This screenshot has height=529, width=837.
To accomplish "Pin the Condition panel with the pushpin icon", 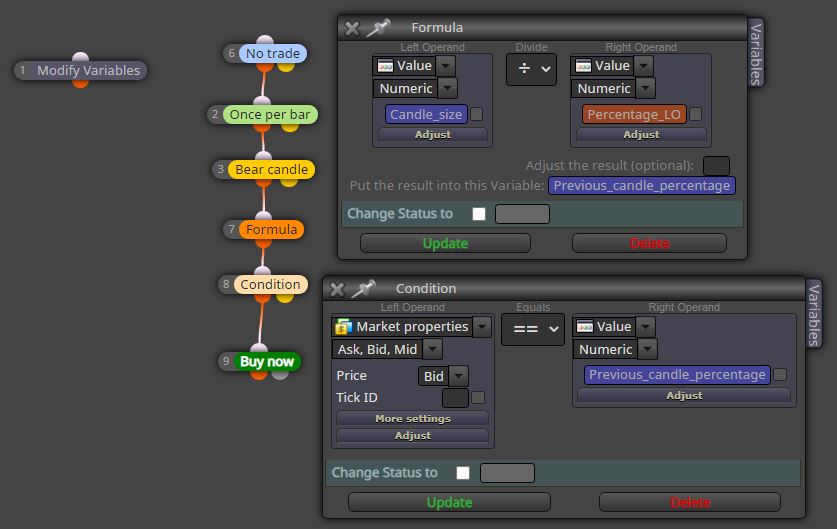I will coord(364,289).
